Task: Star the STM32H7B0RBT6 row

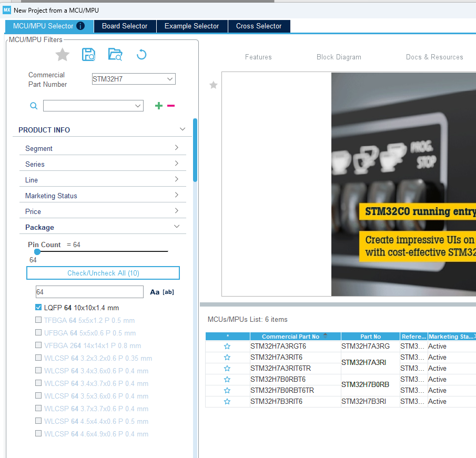Action: 227,380
